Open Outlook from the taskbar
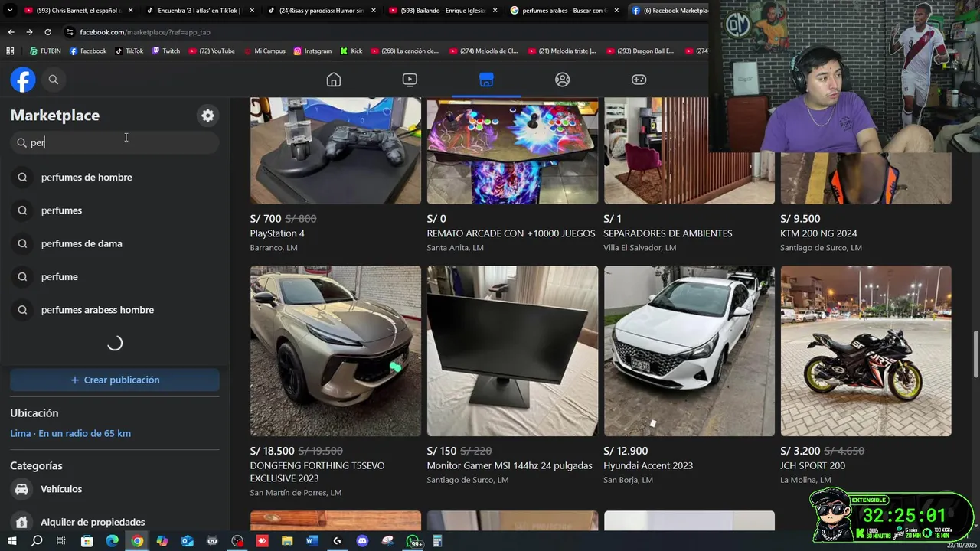Screen dimensions: 980x551 (187, 541)
